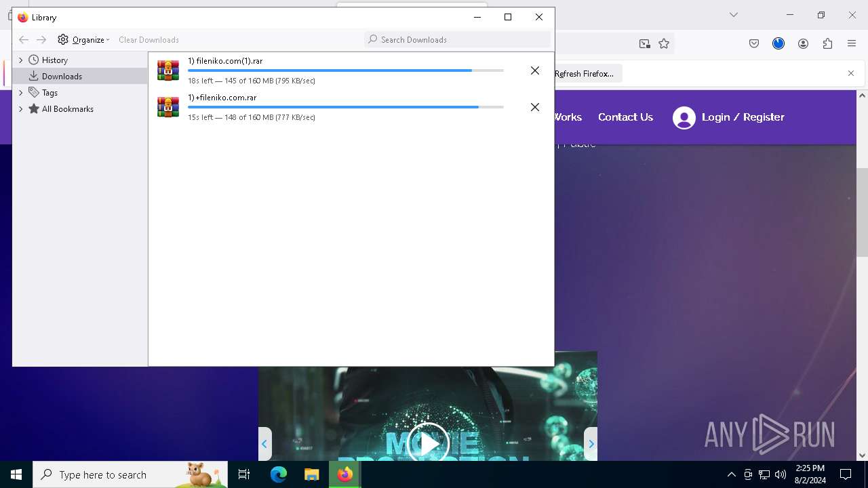Open the Firefox application menu

coord(852,43)
